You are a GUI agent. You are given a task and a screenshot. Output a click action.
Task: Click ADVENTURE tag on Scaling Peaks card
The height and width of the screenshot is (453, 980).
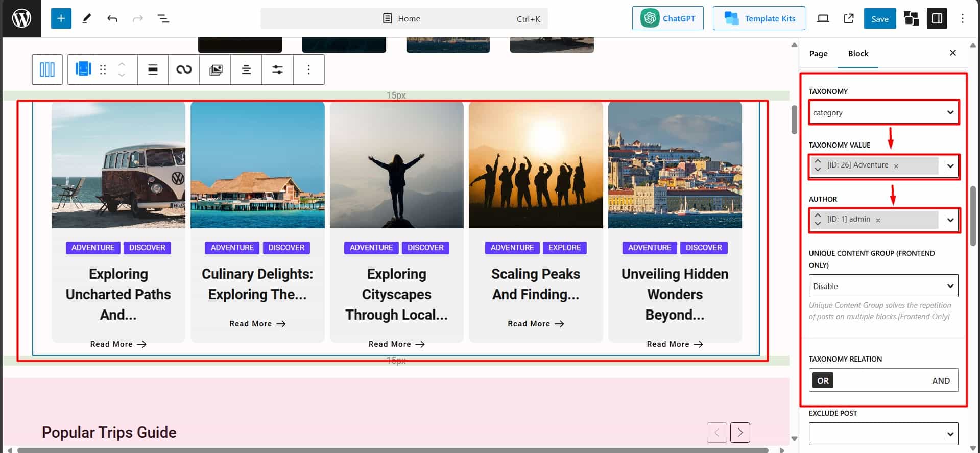coord(512,248)
